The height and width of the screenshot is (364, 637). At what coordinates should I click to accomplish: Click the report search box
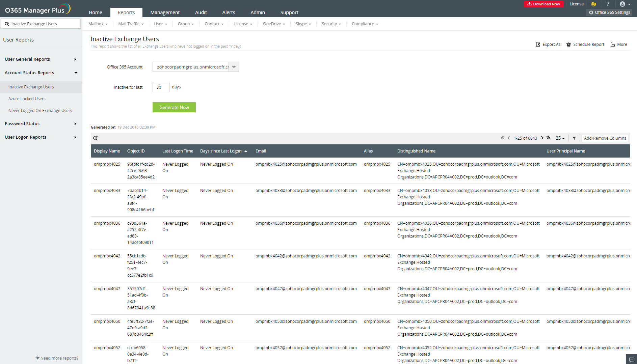pyautogui.click(x=41, y=24)
